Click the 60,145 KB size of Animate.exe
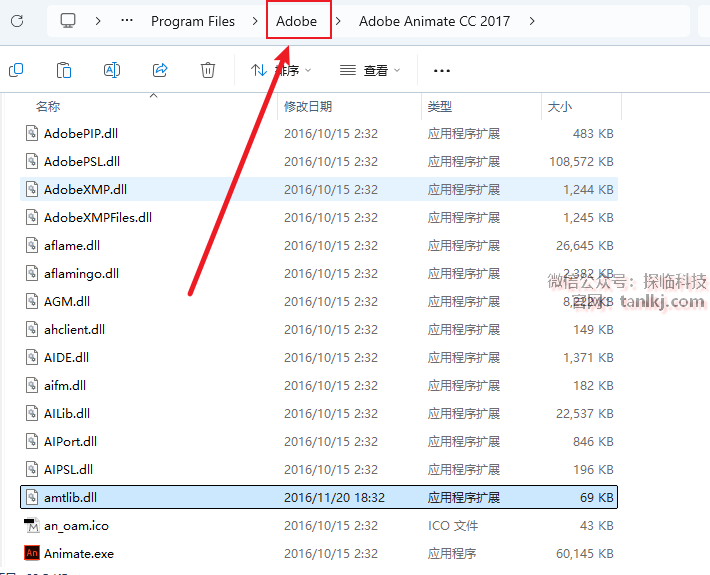Image resolution: width=710 pixels, height=575 pixels. [x=585, y=554]
